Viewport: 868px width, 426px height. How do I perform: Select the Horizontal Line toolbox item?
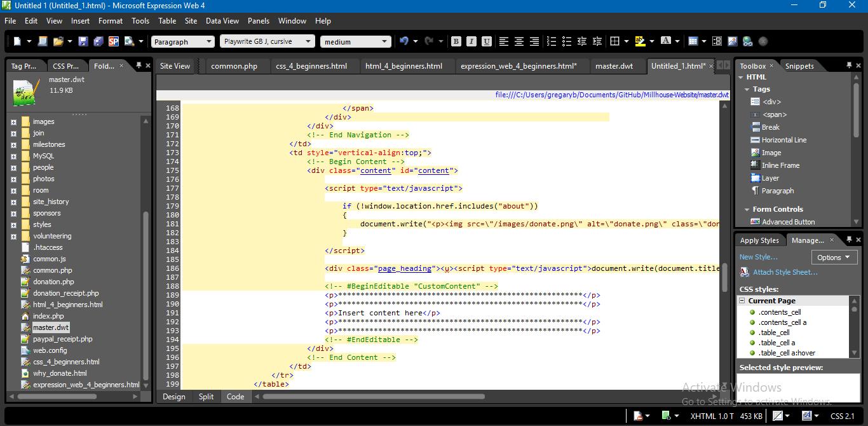click(784, 140)
